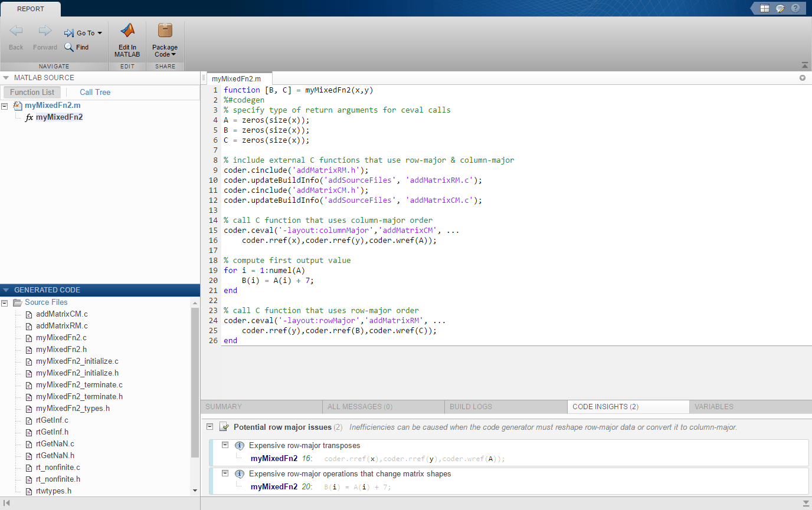Collapse the Potential row major issues group
The width and height of the screenshot is (812, 510).
click(209, 427)
